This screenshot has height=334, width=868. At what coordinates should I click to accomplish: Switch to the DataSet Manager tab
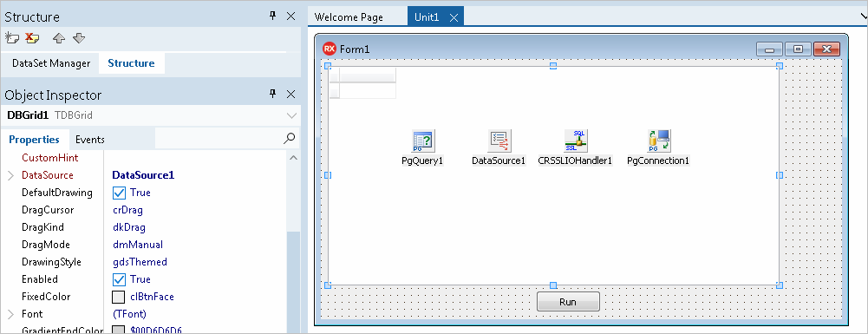pos(51,63)
